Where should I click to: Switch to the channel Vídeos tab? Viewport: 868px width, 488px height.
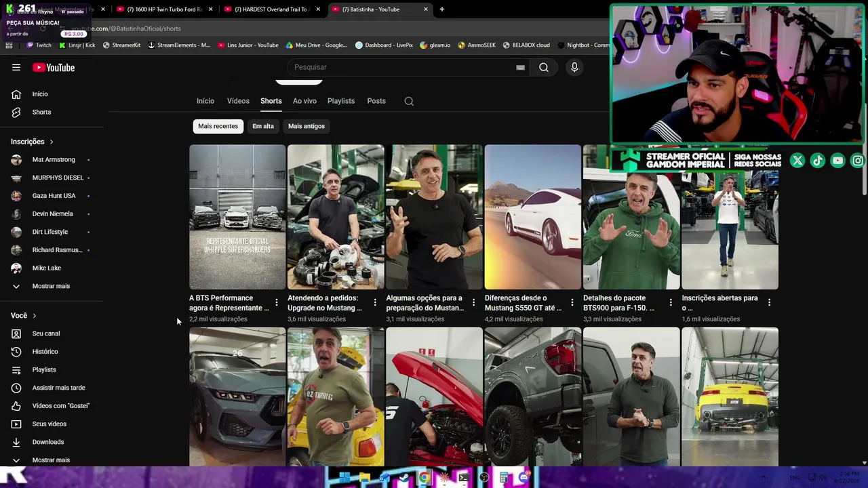(x=238, y=101)
